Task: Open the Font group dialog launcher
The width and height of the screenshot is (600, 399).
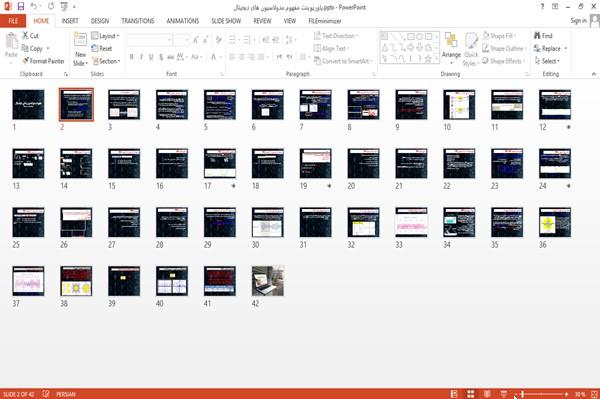Action: click(x=222, y=74)
